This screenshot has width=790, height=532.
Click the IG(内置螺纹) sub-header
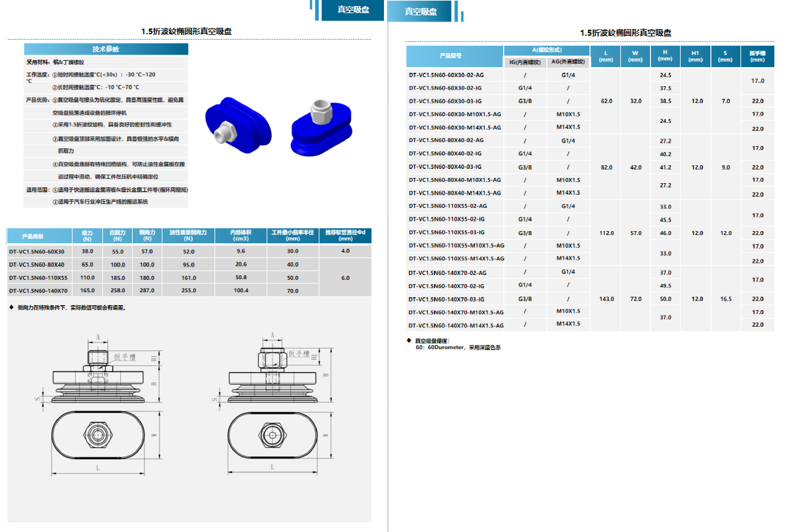(524, 62)
